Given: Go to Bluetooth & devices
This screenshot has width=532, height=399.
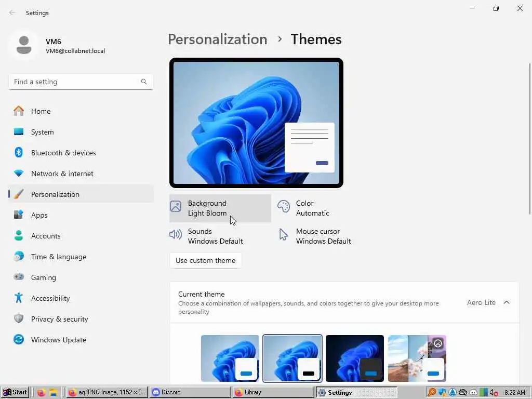Looking at the screenshot, I should pos(81,152).
